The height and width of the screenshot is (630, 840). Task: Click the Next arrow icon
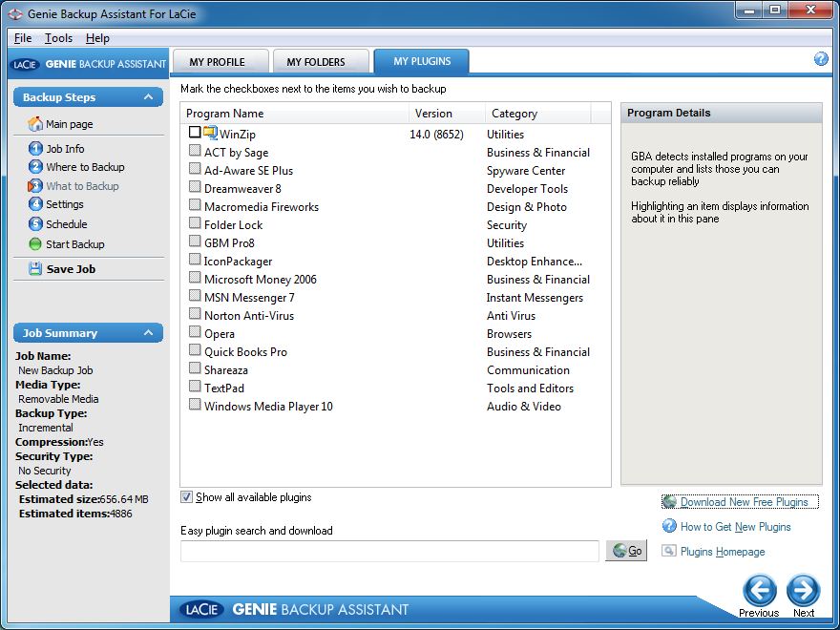click(x=803, y=590)
